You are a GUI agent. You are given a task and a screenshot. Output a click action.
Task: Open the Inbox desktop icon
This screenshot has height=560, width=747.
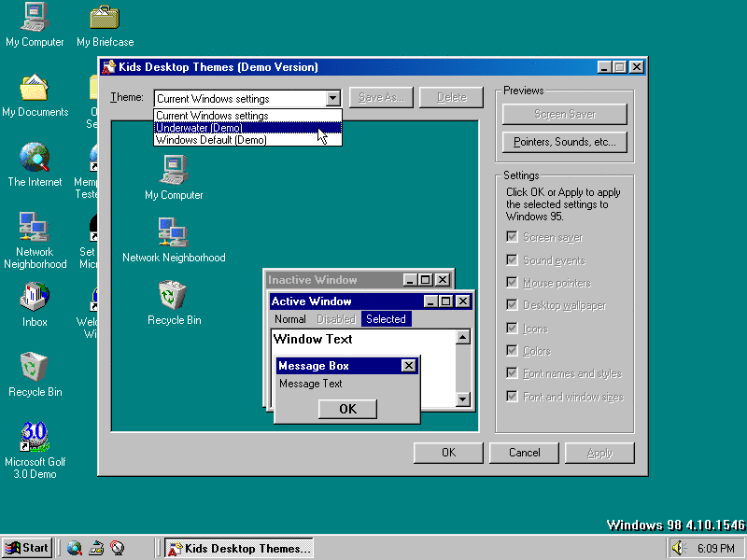35,298
